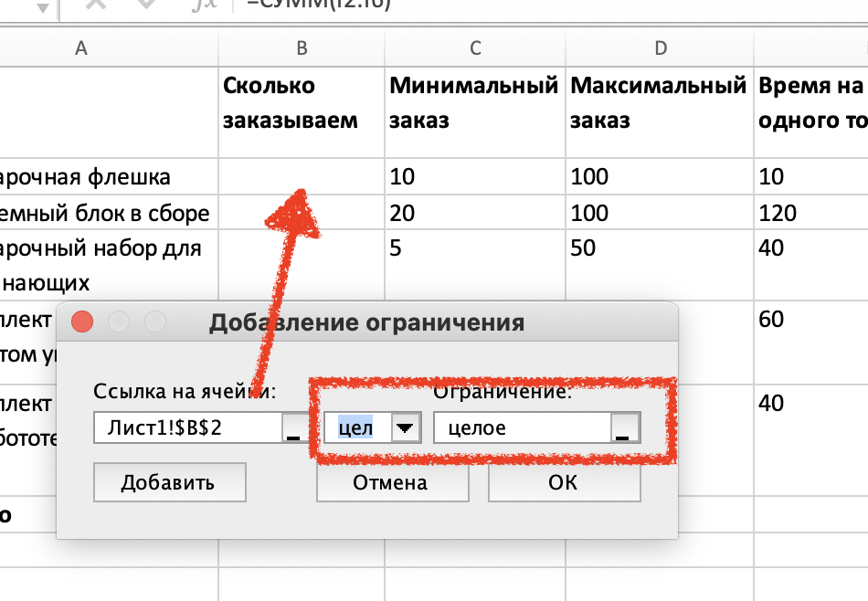The image size is (868, 601).
Task: Expand constraint operator list in dialog
Action: click(405, 427)
